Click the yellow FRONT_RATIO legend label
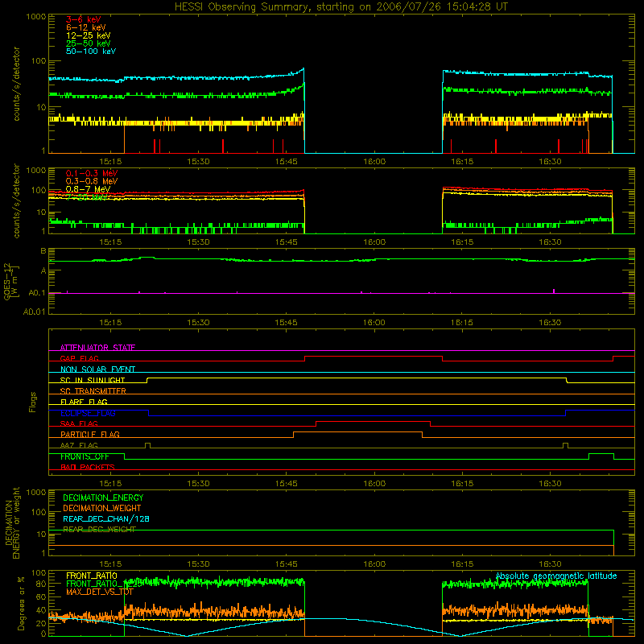This screenshot has height=644, width=644. coord(92,576)
